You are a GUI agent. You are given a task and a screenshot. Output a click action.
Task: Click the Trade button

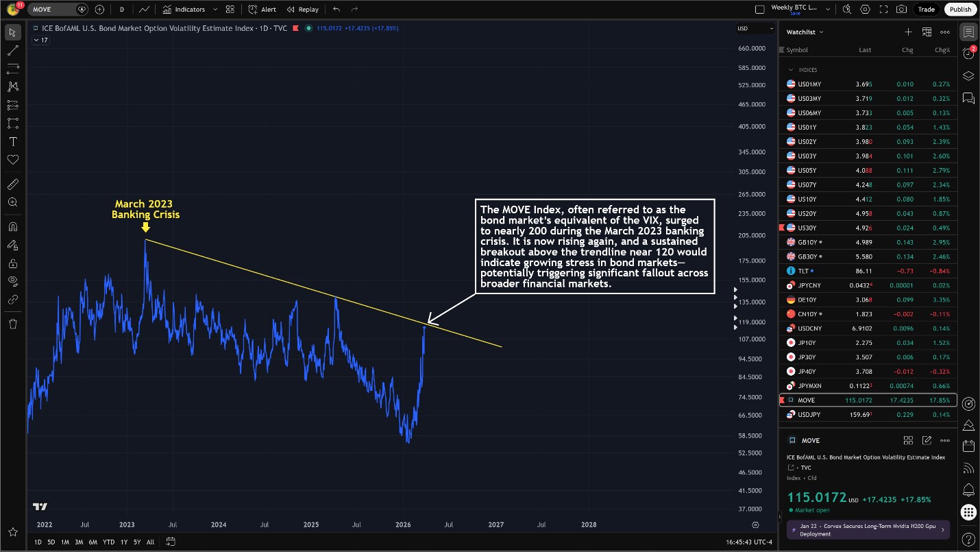(x=927, y=10)
